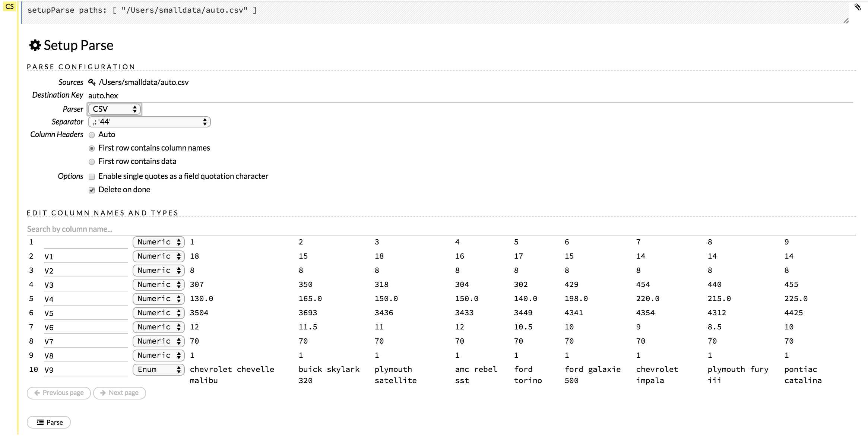Click the Next page button

[x=119, y=393]
